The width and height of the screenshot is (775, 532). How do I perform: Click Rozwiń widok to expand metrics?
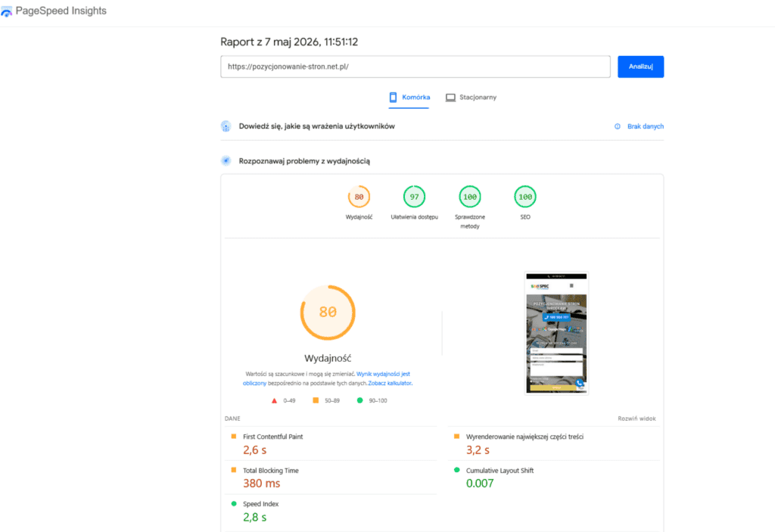(636, 418)
